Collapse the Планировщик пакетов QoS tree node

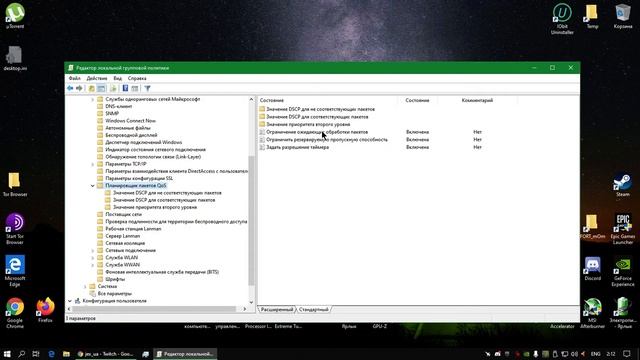click(93, 186)
